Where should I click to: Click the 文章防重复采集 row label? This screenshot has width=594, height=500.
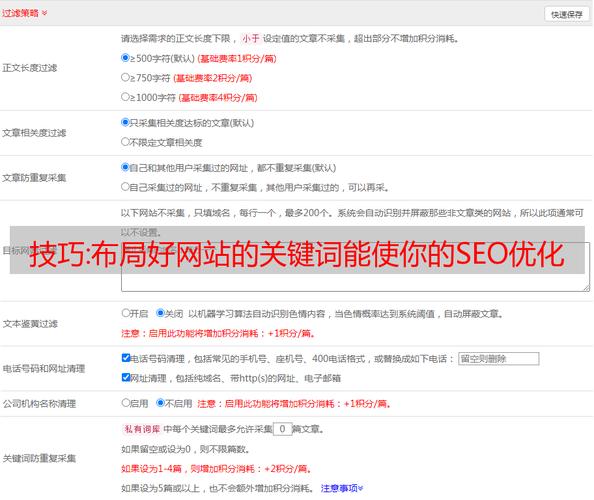point(34,178)
